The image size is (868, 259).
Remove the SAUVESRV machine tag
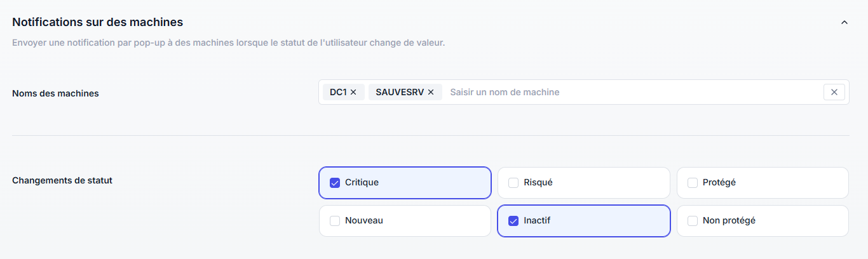[431, 92]
